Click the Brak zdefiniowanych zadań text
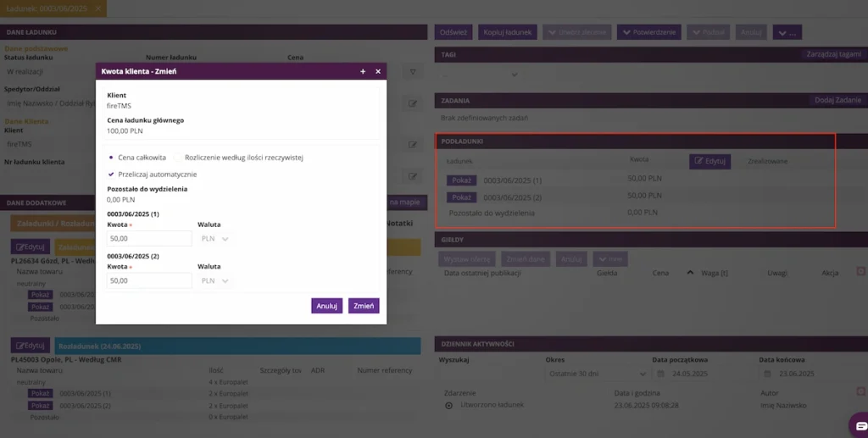This screenshot has height=438, width=868. [x=484, y=118]
